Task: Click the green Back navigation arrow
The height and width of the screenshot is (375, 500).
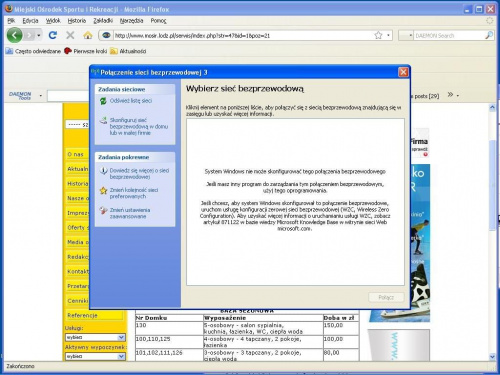Action: (x=14, y=35)
